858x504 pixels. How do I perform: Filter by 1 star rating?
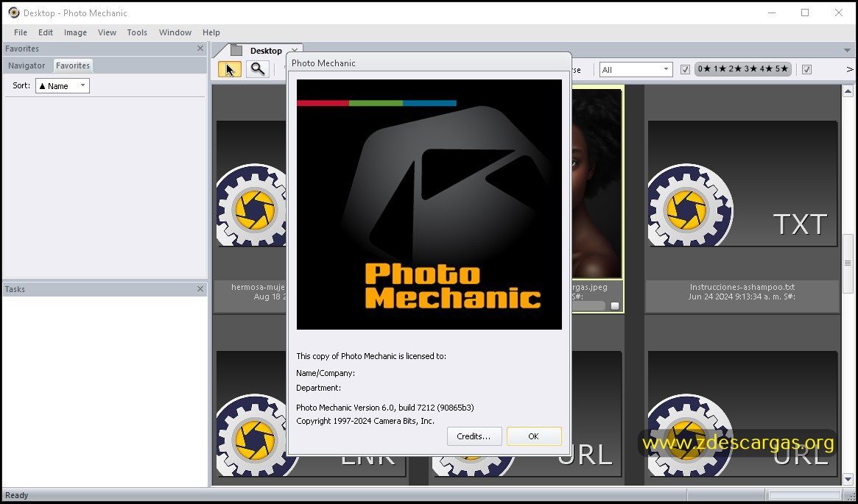719,69
